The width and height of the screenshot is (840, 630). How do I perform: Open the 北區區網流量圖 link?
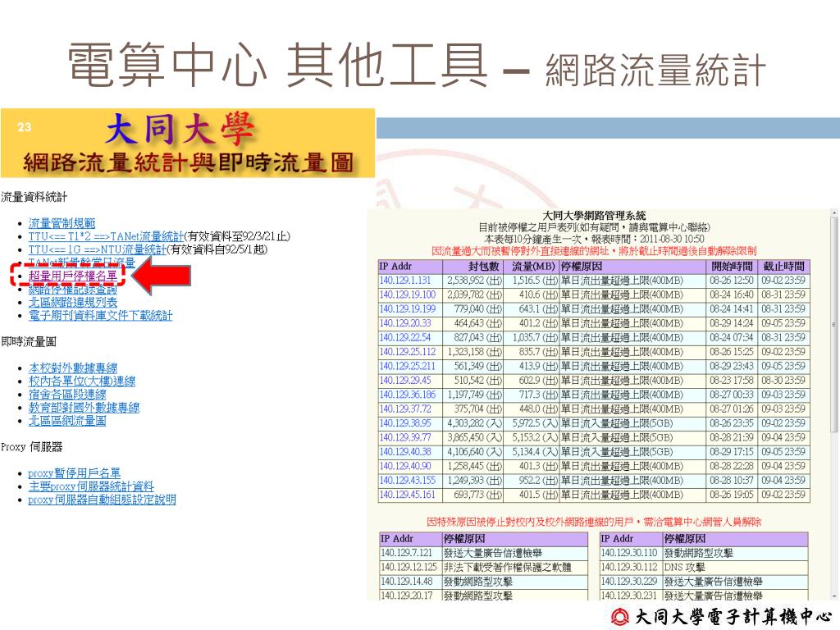coord(67,421)
